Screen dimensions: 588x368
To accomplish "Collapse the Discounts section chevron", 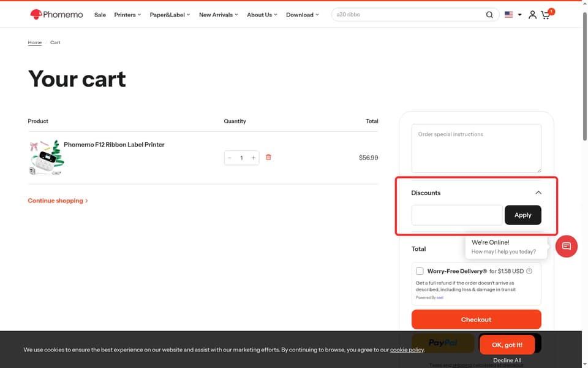I will coord(538,193).
